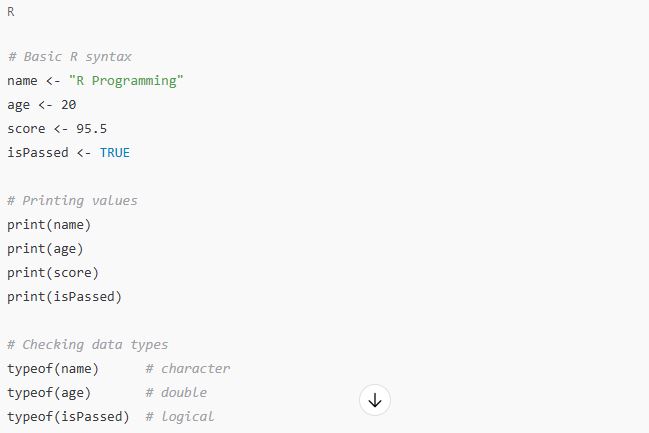The width and height of the screenshot is (649, 433).
Task: Click the "# Basic R syntax" comment
Action: pos(70,56)
